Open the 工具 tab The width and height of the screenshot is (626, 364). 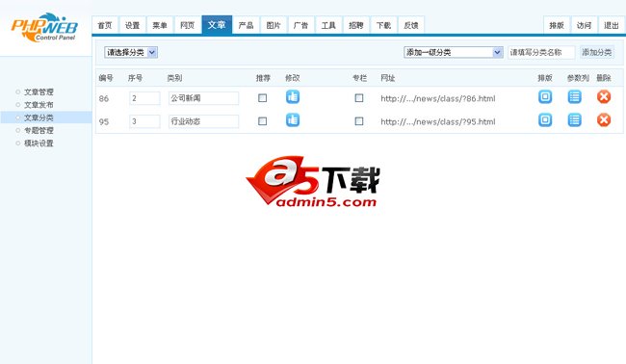click(329, 26)
